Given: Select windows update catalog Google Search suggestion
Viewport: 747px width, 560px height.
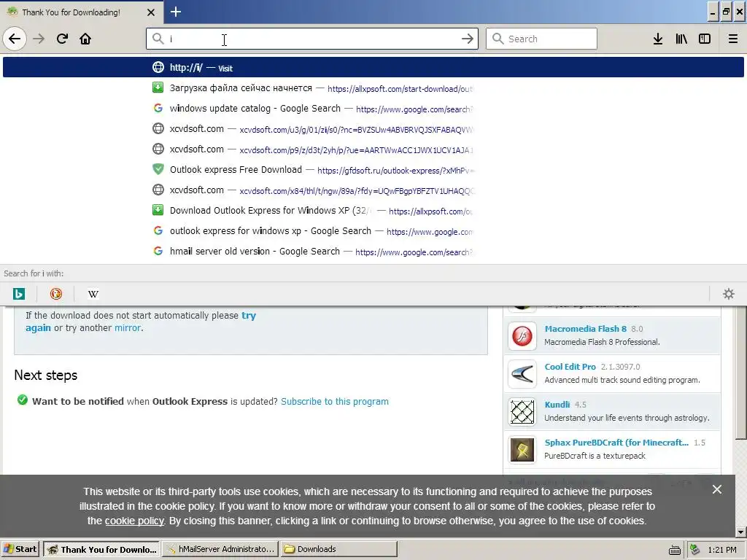Looking at the screenshot, I should point(373,109).
